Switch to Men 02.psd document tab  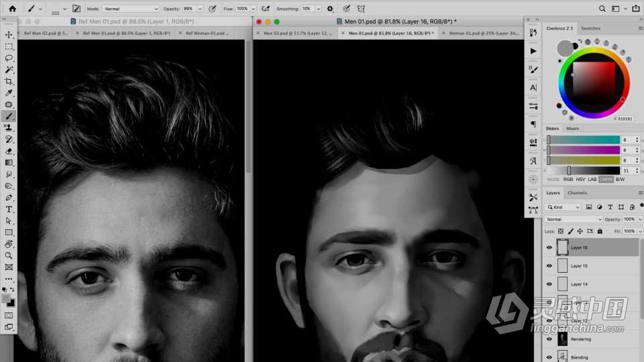[x=298, y=33]
